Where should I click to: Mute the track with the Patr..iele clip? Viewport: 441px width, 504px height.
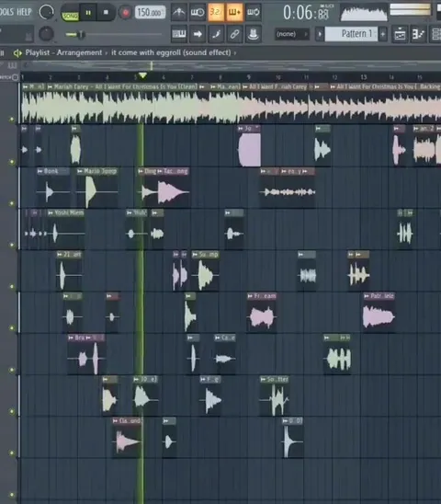pyautogui.click(x=12, y=327)
